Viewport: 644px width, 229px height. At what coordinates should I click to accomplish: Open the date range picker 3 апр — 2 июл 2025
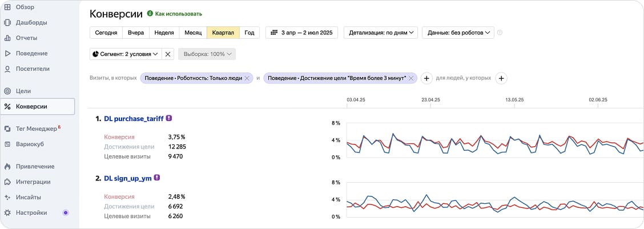(302, 33)
